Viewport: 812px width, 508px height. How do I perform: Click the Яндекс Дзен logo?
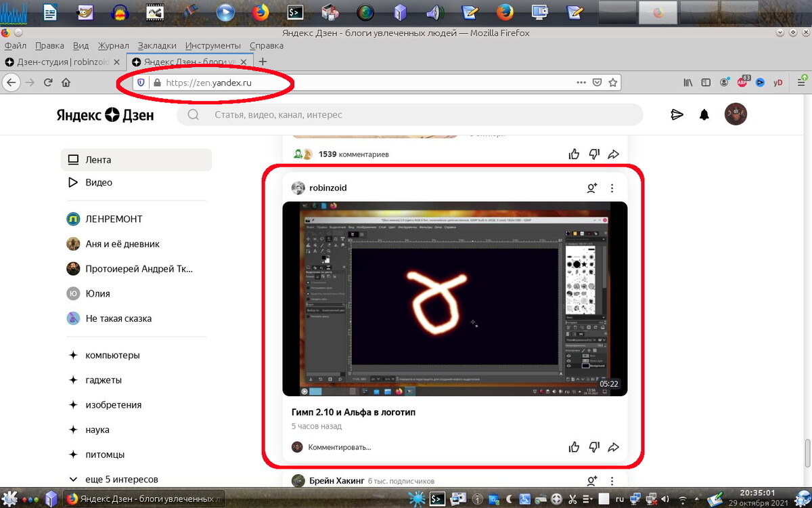point(106,114)
